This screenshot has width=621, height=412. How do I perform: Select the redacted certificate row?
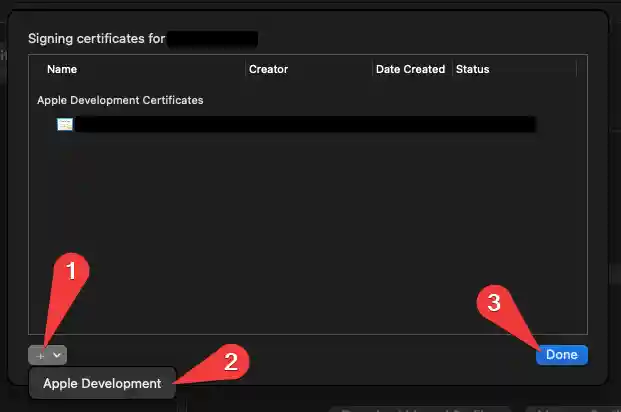[x=296, y=124]
